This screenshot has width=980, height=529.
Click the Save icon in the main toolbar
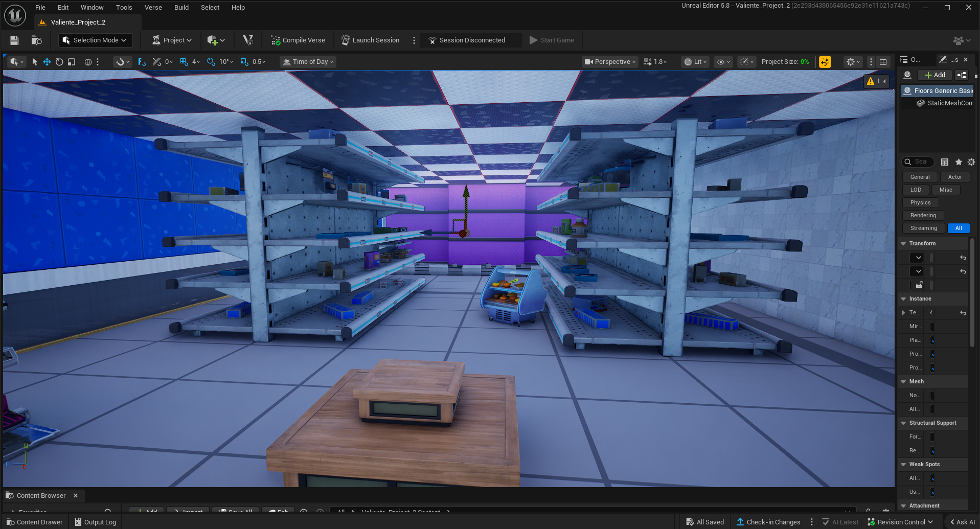pos(14,40)
